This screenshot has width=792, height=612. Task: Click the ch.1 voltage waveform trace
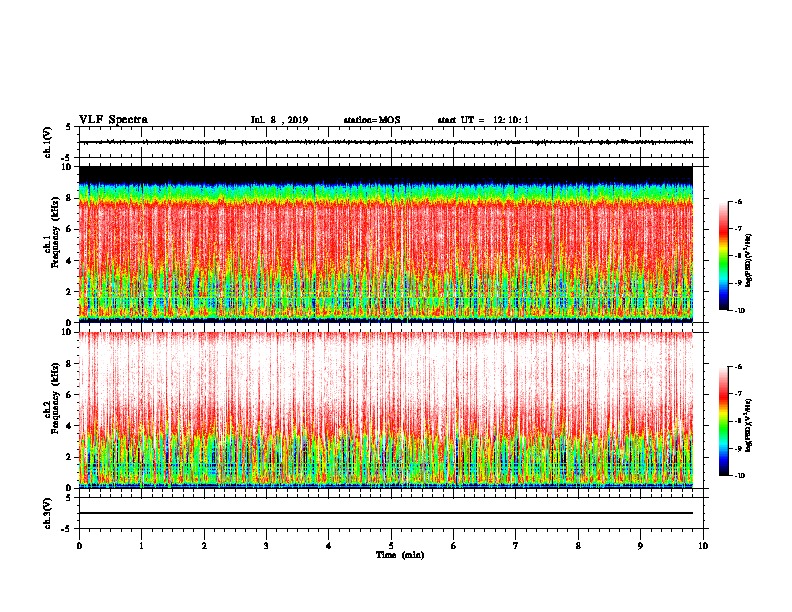coord(386,142)
